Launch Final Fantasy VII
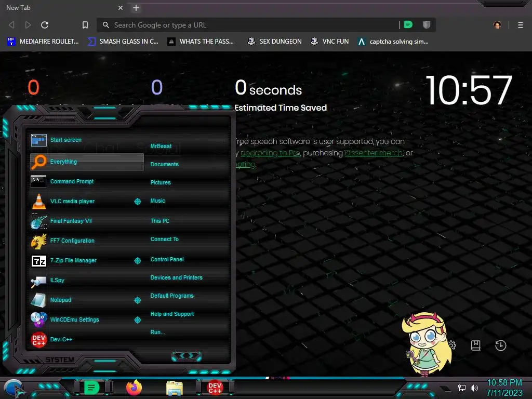The width and height of the screenshot is (532, 399). click(87, 221)
